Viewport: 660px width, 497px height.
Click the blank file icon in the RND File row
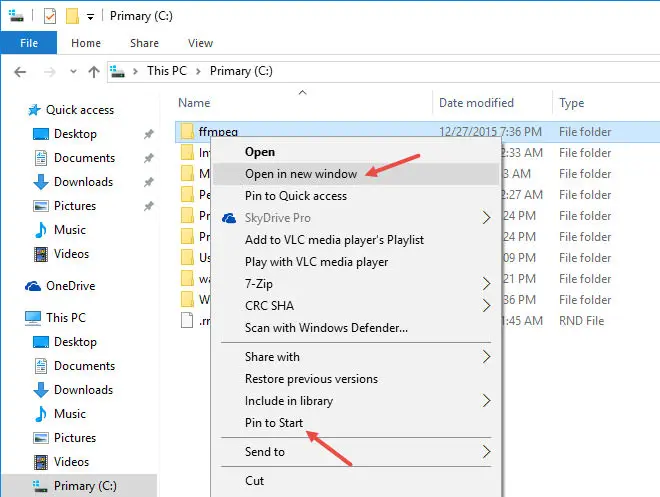[187, 320]
